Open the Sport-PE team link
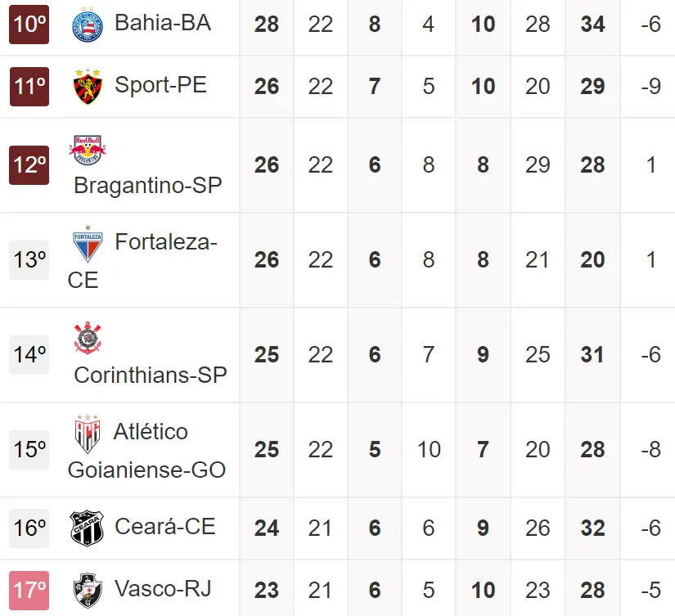Image resolution: width=675 pixels, height=616 pixels. (160, 84)
